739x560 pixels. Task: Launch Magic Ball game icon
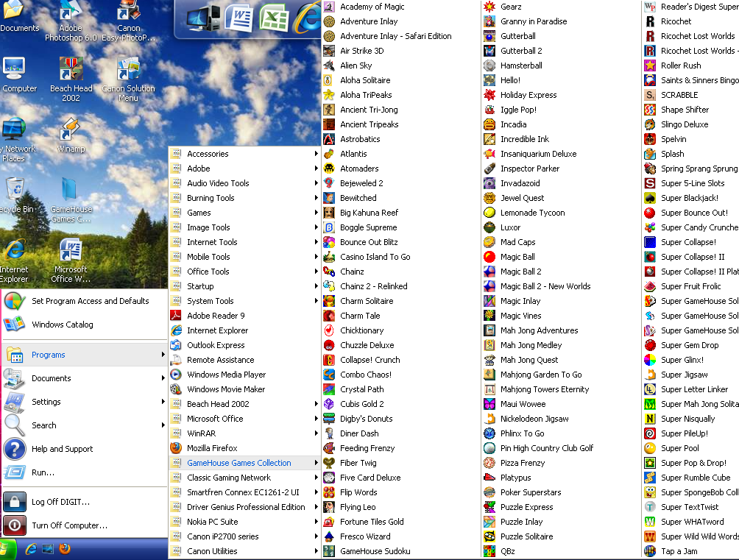coord(489,256)
